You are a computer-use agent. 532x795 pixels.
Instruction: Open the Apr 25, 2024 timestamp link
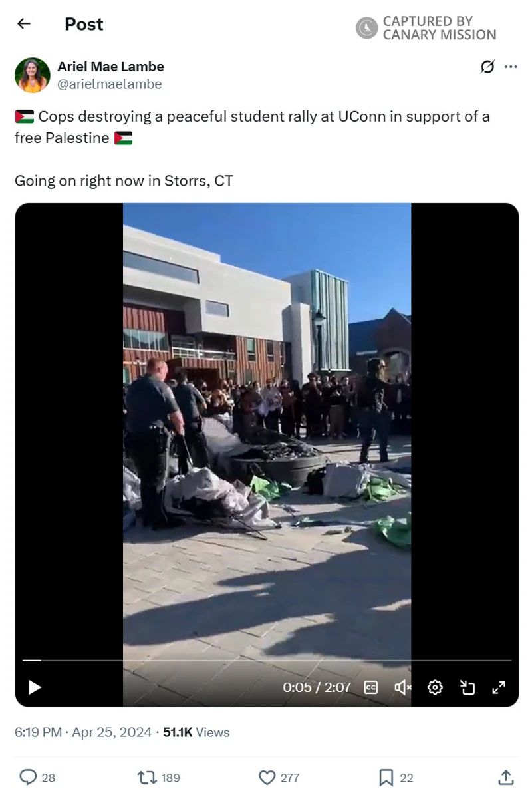[112, 732]
